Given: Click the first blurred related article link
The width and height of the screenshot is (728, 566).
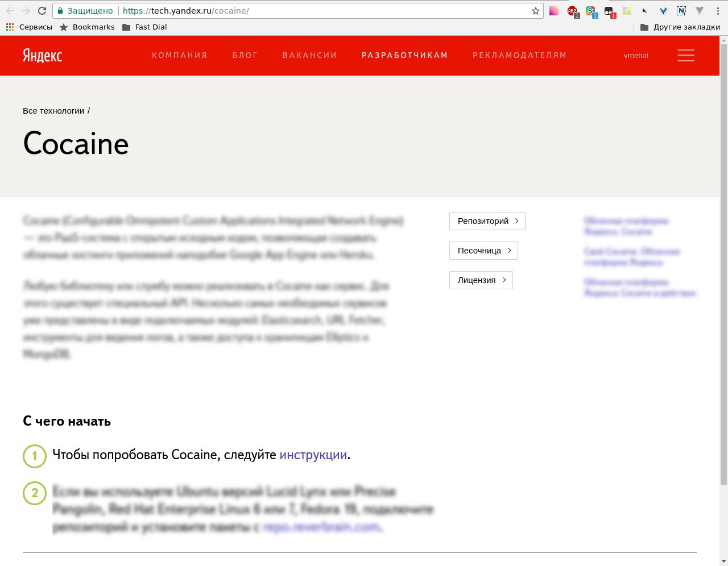Looking at the screenshot, I should pos(626,226).
